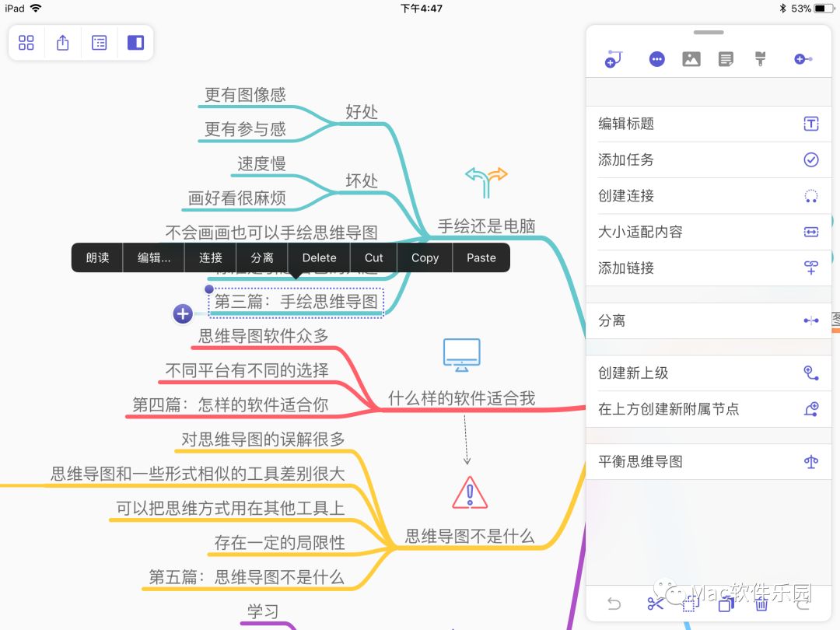Image resolution: width=840 pixels, height=630 pixels.
Task: Tap Paste in the popup menu
Action: (x=481, y=257)
